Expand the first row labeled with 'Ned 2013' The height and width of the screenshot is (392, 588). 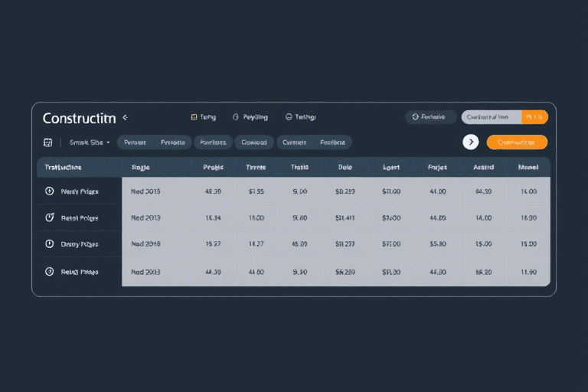(x=145, y=191)
